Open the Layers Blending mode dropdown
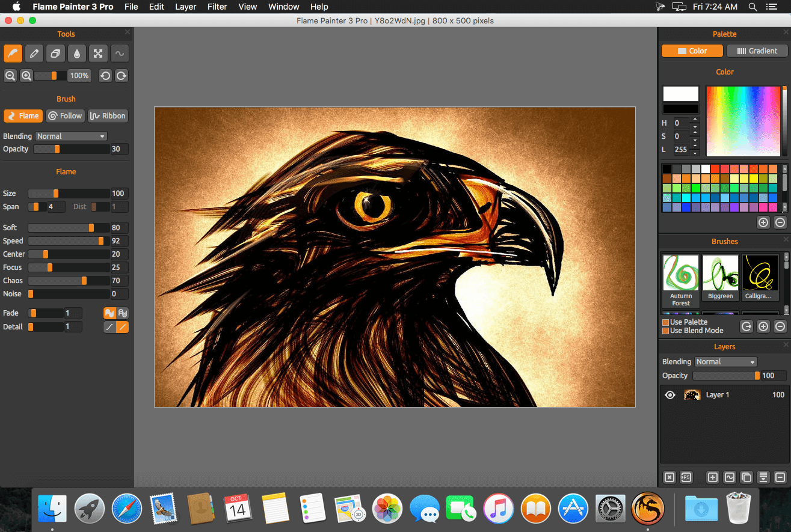The height and width of the screenshot is (532, 791). coord(726,362)
